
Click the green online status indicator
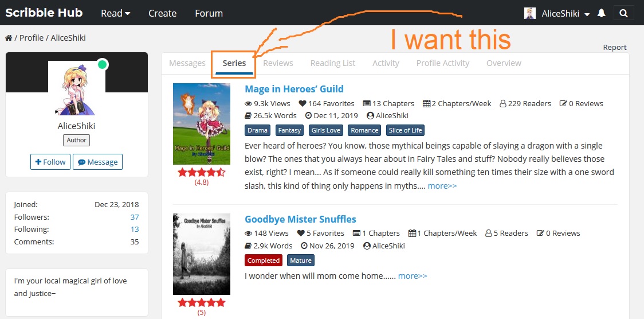[102, 64]
